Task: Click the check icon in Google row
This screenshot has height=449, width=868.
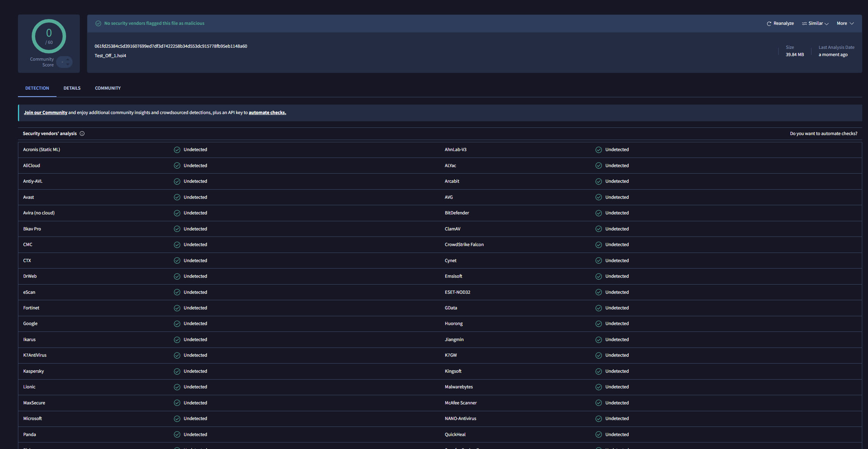Action: click(177, 323)
